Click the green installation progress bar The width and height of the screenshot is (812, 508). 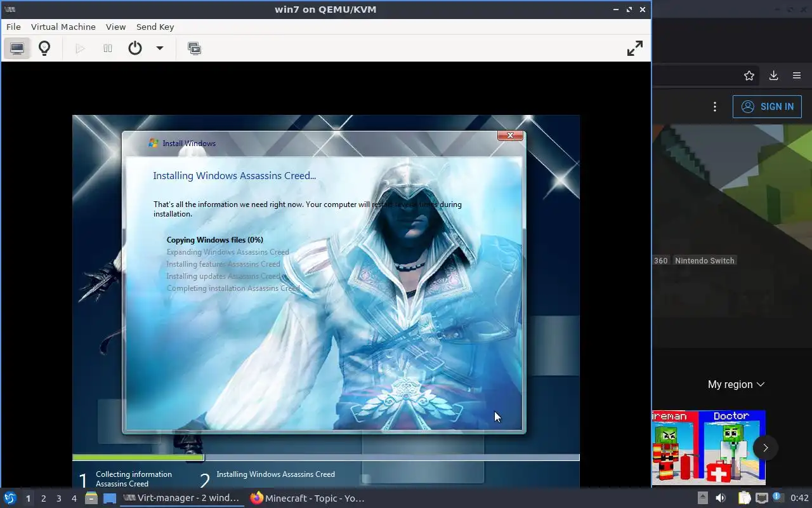coord(138,457)
